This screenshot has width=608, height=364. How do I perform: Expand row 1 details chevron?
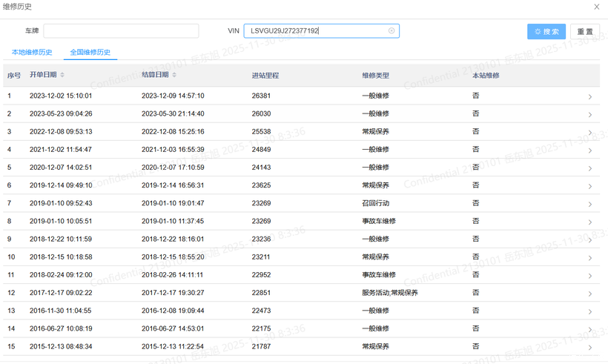[x=589, y=97]
